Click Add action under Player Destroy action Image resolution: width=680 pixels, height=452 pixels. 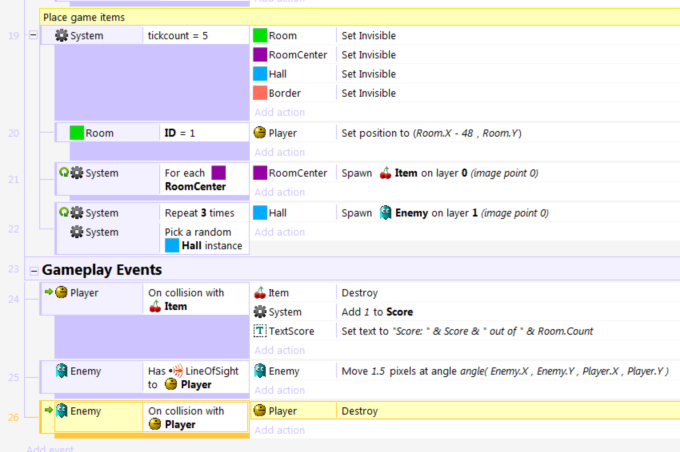279,430
